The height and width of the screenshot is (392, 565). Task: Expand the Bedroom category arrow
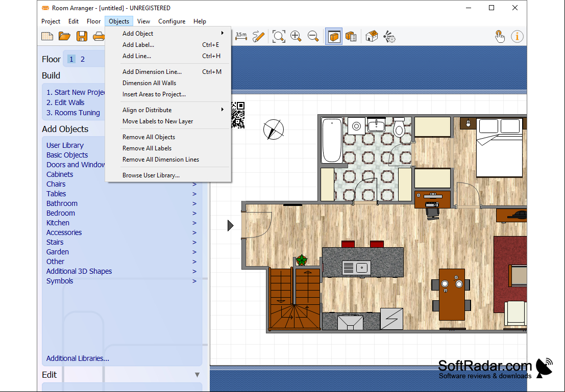click(x=194, y=214)
